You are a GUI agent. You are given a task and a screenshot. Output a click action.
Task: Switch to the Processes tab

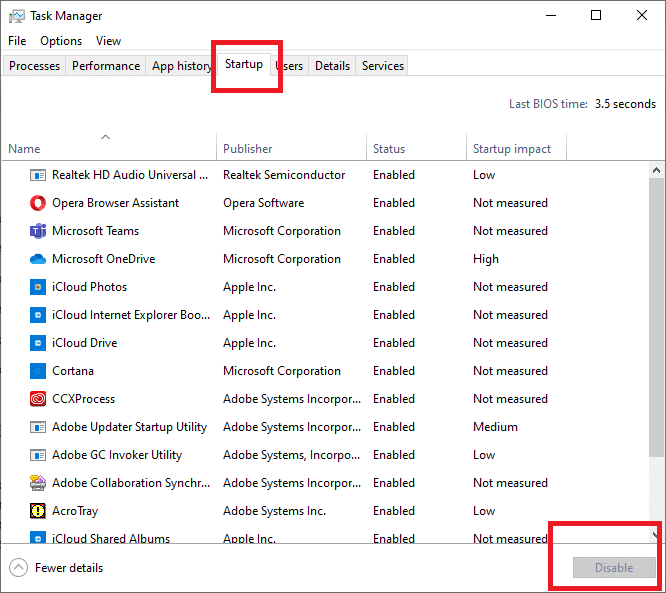(x=34, y=66)
